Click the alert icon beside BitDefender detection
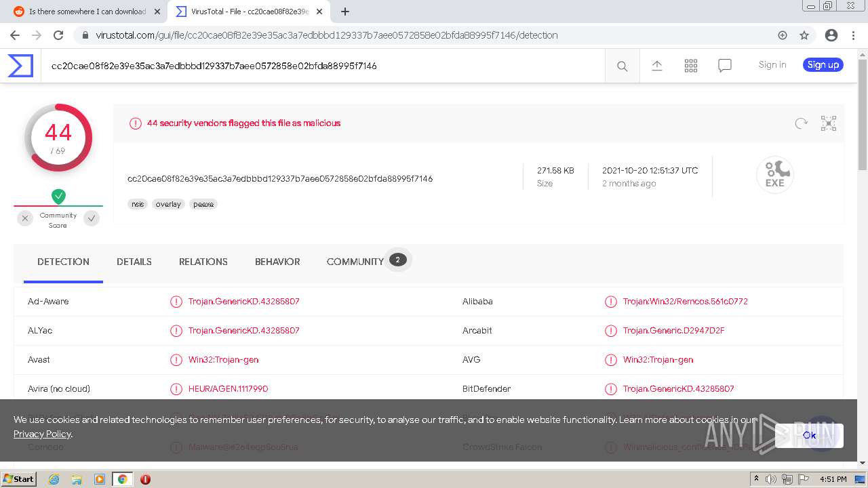This screenshot has height=488, width=868. point(610,389)
